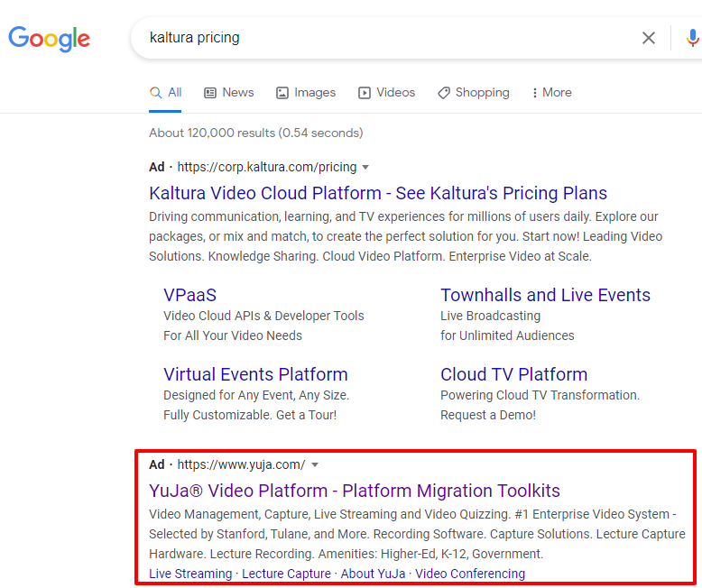This screenshot has width=702, height=588.
Task: Click the 'Request a Demo!' text
Action: tap(488, 415)
